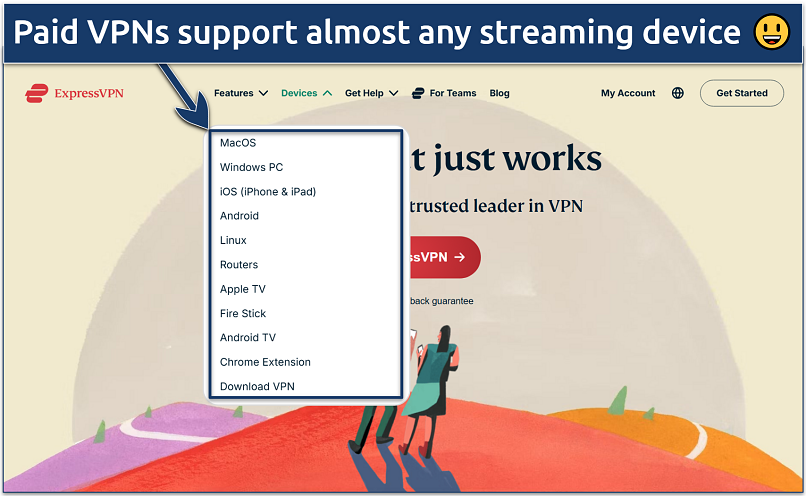Go to My Account
The image size is (806, 496).
628,93
